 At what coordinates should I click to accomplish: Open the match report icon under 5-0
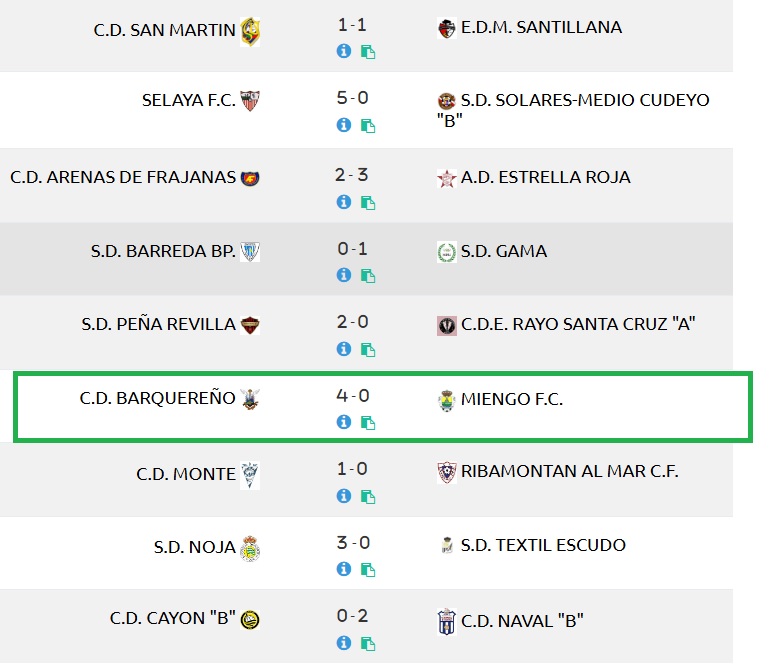367,127
